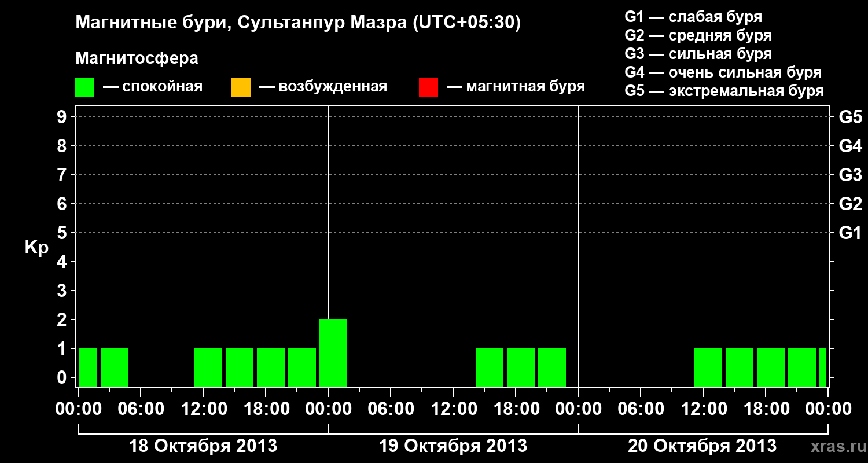This screenshot has width=868, height=463.
Task: Click the red 'магнитная буря' legend swatch
Action: (428, 87)
